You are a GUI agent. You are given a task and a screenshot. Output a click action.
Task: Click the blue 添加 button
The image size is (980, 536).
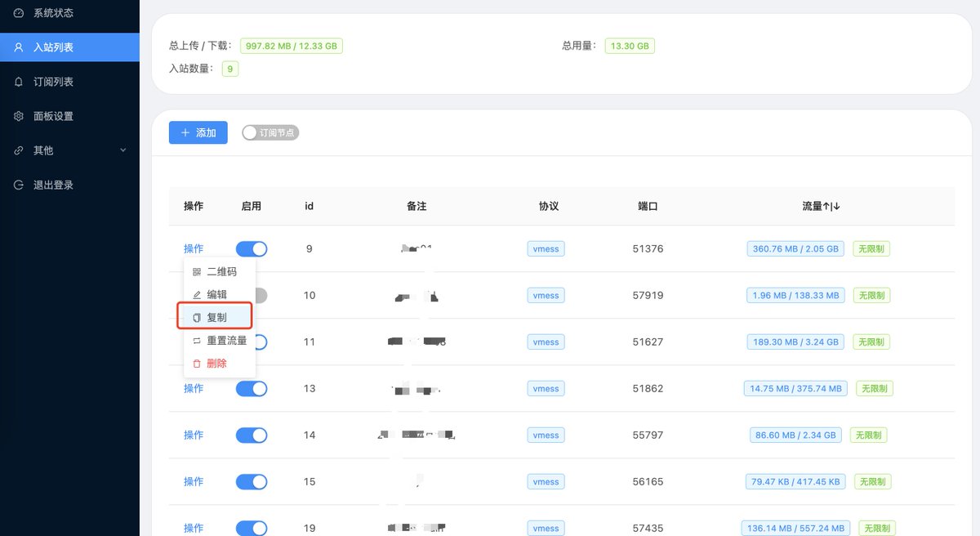pyautogui.click(x=198, y=132)
